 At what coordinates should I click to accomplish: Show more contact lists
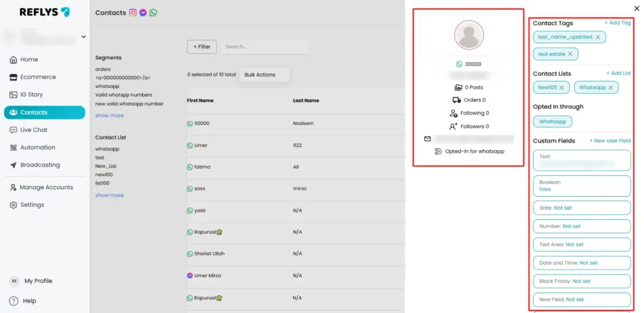(109, 195)
